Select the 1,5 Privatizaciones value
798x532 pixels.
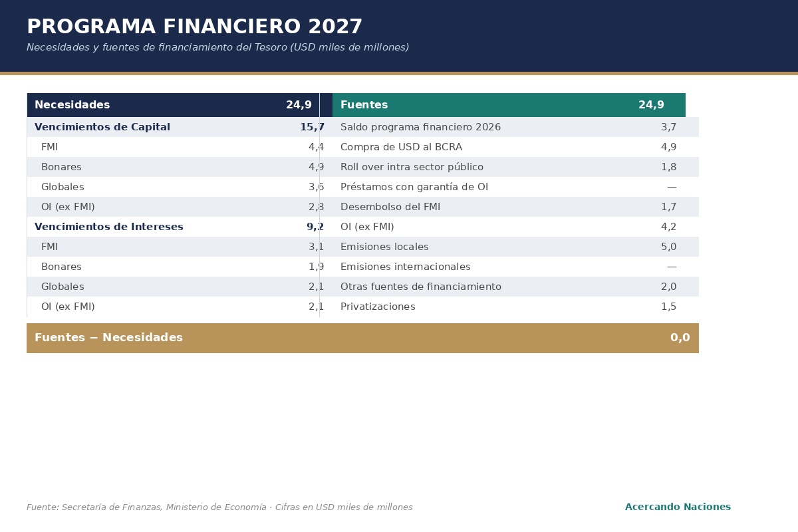[668, 307]
